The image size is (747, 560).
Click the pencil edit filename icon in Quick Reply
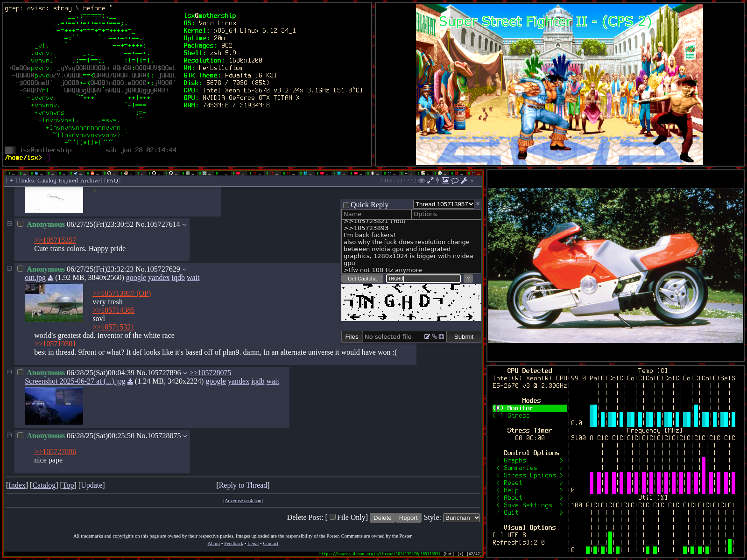(x=427, y=336)
